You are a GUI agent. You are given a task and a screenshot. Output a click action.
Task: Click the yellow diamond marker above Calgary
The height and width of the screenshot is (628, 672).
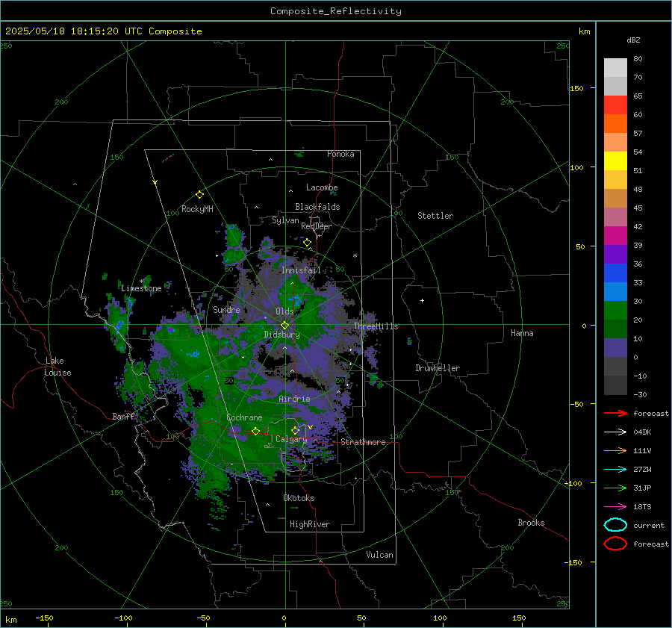(295, 430)
